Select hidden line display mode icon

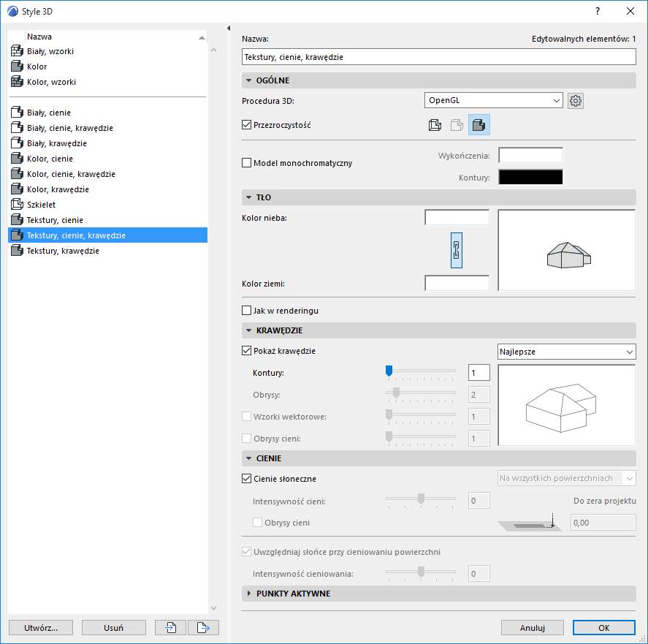pyautogui.click(x=457, y=125)
